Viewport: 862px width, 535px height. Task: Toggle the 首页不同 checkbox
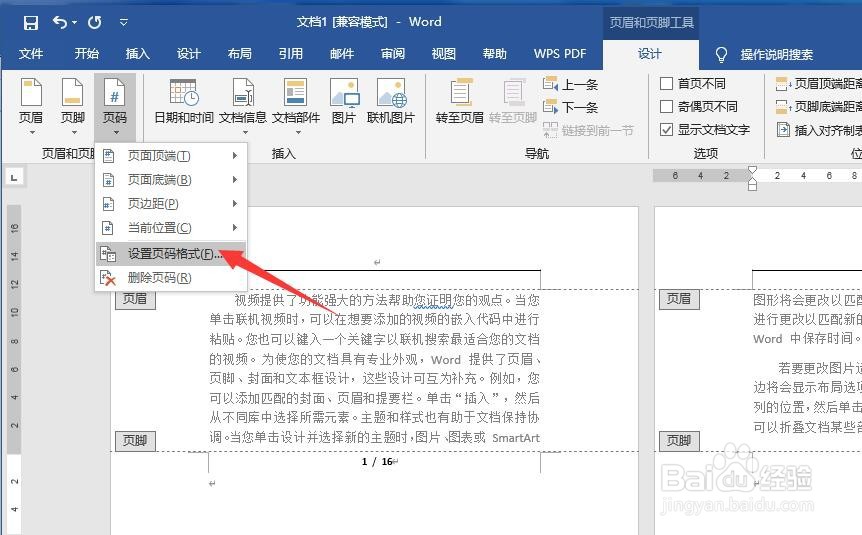click(x=666, y=84)
